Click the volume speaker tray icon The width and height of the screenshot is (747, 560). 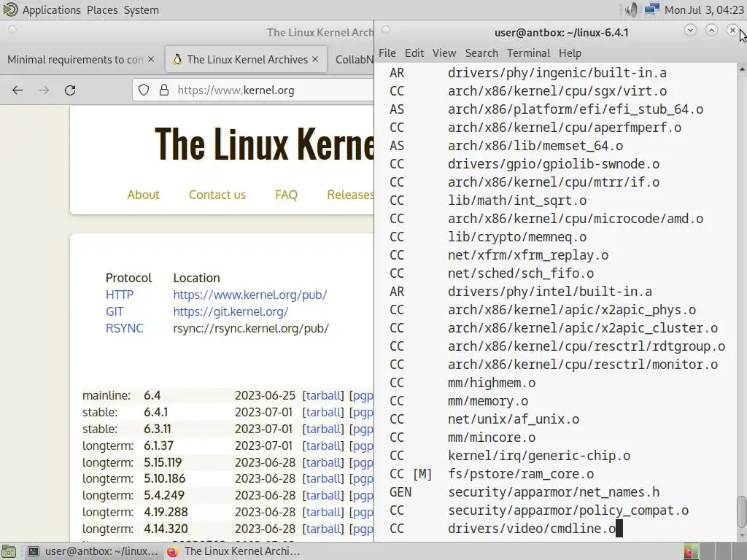pos(631,9)
